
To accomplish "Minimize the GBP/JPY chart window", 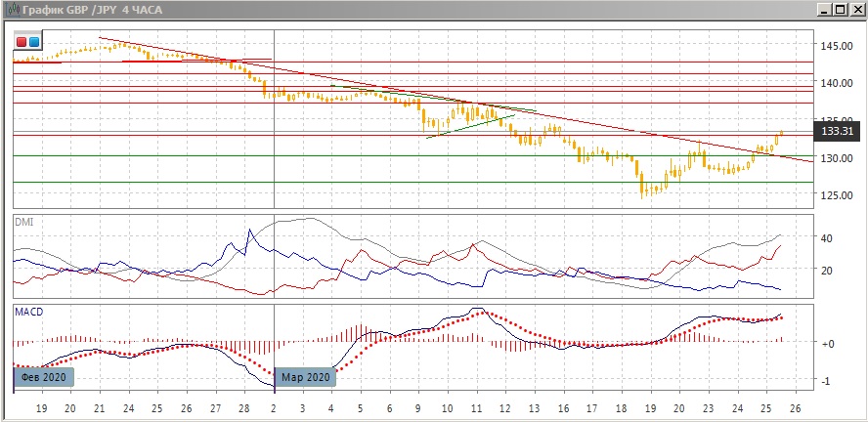I will pos(824,11).
